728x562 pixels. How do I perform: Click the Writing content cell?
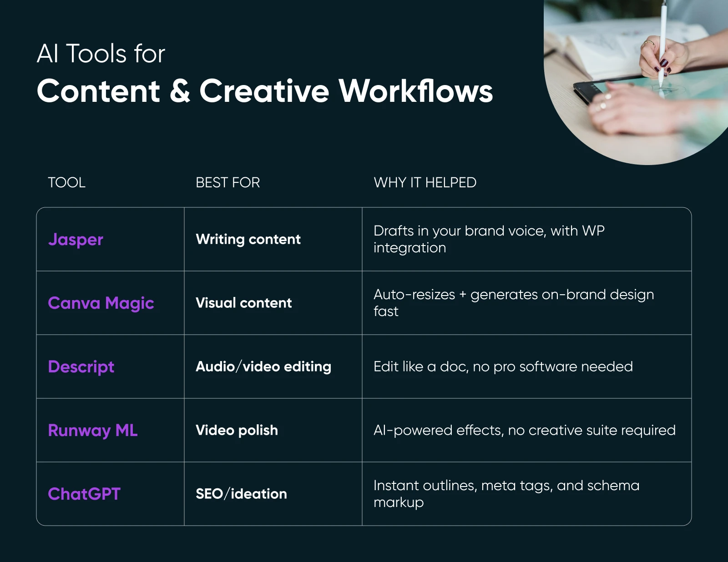(248, 240)
